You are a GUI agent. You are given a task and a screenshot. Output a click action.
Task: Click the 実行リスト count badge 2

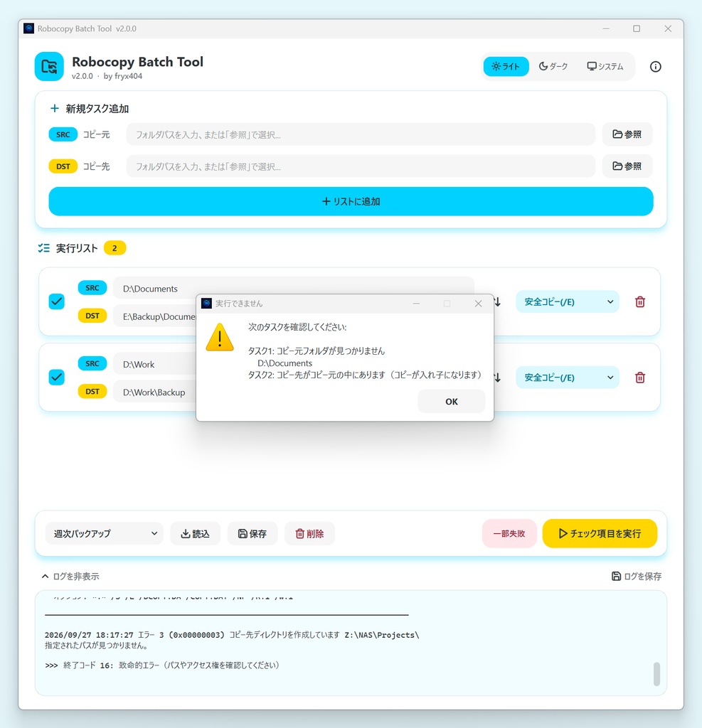[x=115, y=248]
